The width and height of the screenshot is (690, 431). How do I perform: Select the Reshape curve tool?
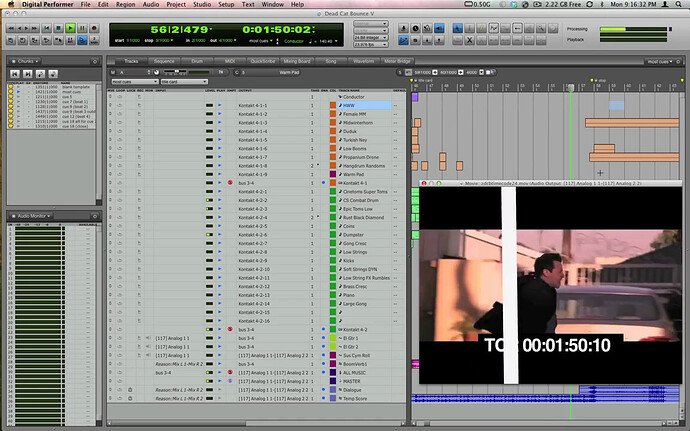pyautogui.click(x=493, y=28)
